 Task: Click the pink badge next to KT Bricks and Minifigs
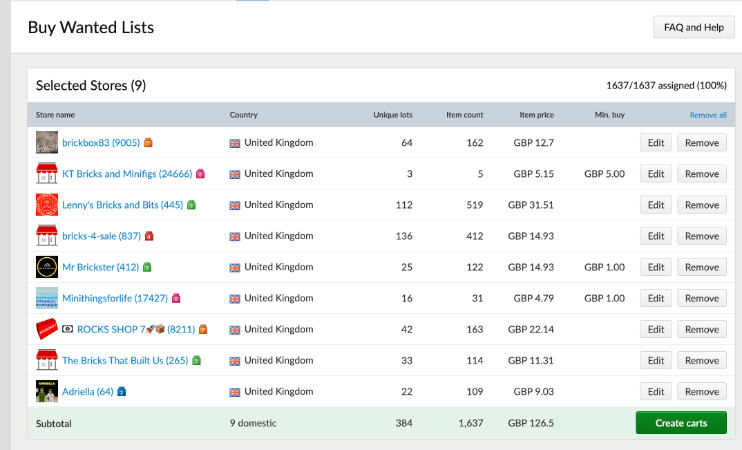(200, 174)
